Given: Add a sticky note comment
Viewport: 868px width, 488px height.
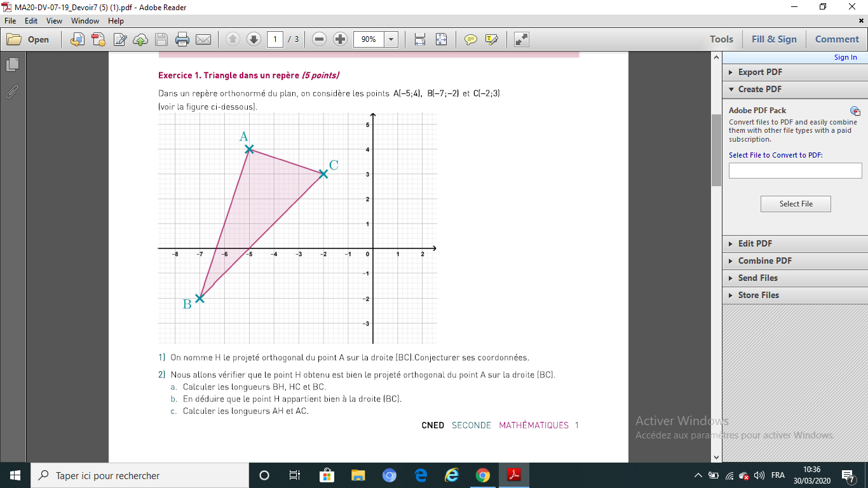Looking at the screenshot, I should [470, 39].
